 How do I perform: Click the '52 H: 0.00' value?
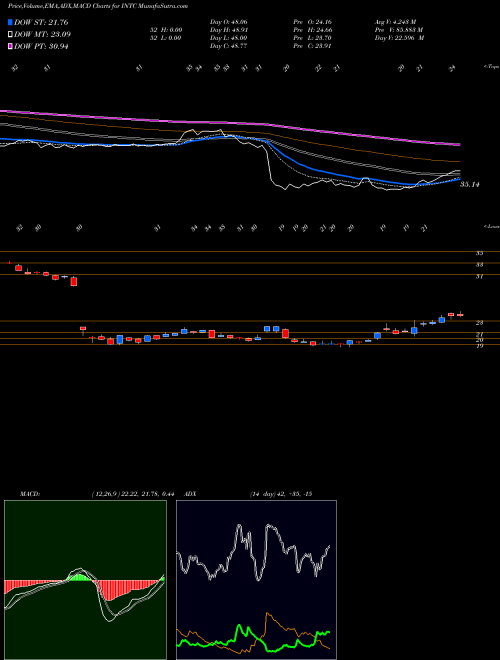(x=165, y=29)
